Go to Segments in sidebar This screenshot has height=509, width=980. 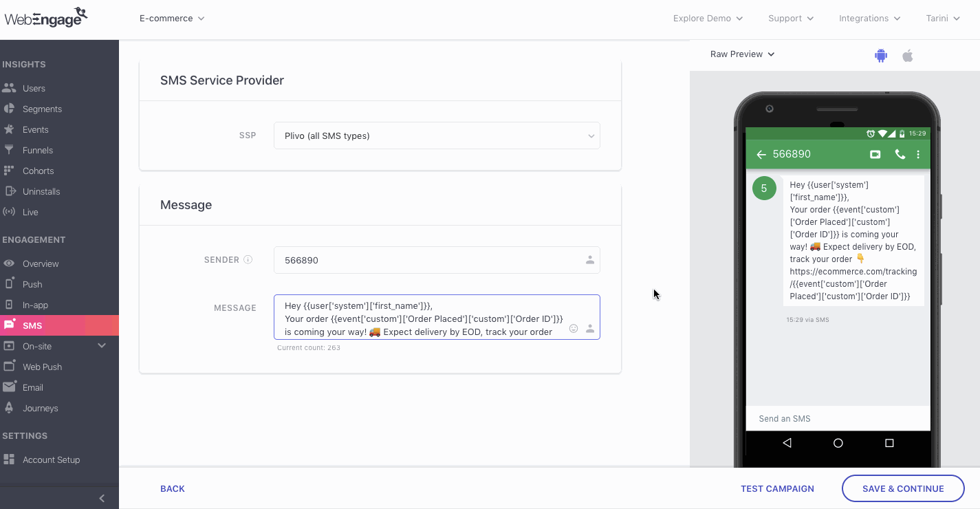pos(42,109)
